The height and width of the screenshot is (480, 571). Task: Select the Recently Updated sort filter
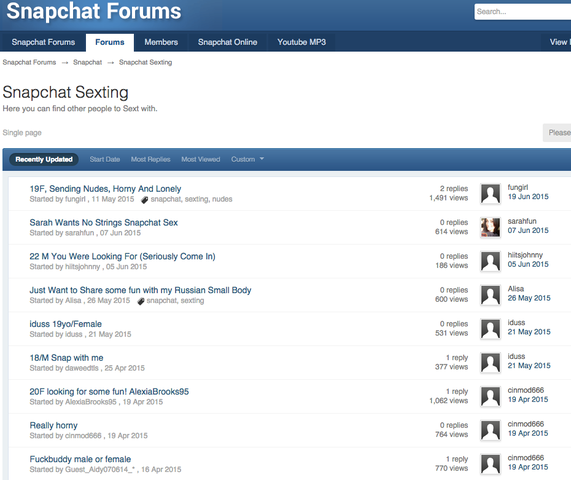44,159
